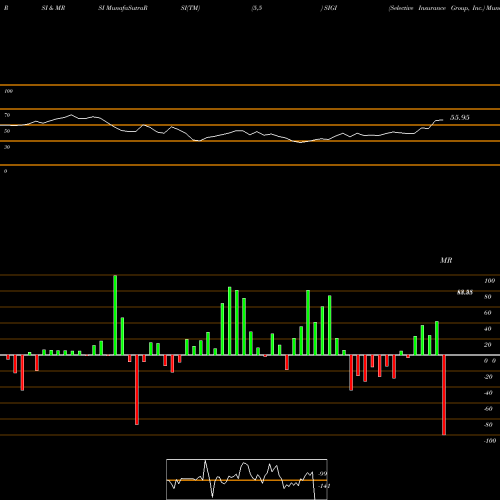Click the '70' level label of the RSI chart
The width and height of the screenshot is (500, 500).
(x=7, y=115)
